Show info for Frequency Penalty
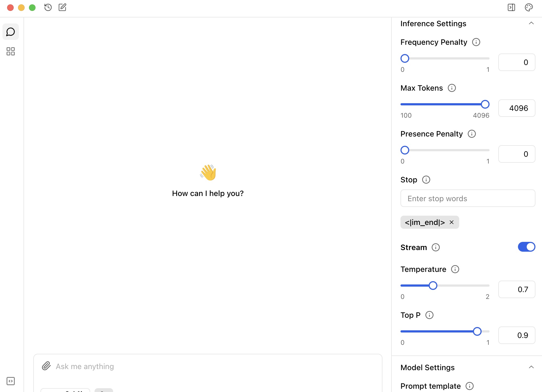This screenshot has height=392, width=542. tap(476, 42)
